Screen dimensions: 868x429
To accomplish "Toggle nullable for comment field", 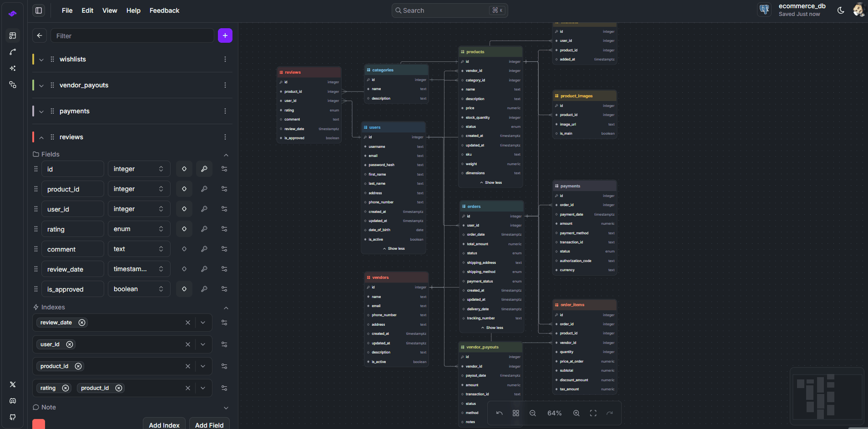I will tap(184, 249).
